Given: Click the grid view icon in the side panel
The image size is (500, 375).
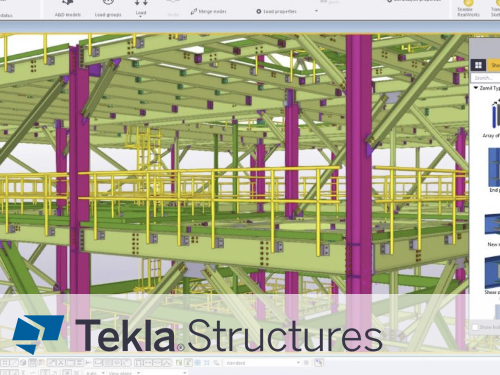Looking at the screenshot, I should 478,65.
